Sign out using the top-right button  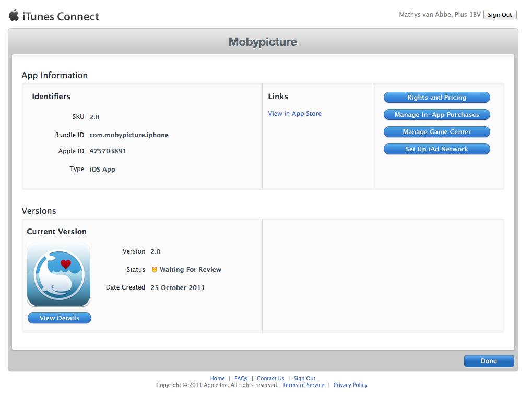(x=500, y=15)
